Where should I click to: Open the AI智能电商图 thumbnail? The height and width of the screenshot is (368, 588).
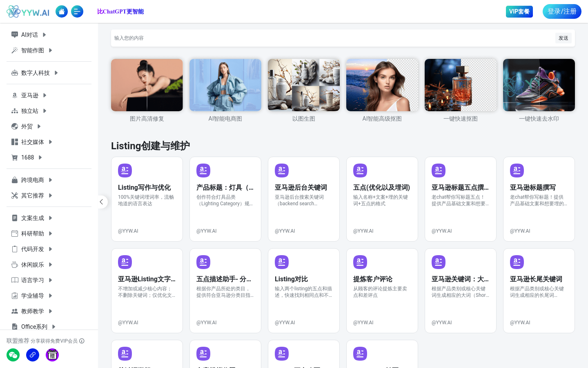click(x=225, y=85)
